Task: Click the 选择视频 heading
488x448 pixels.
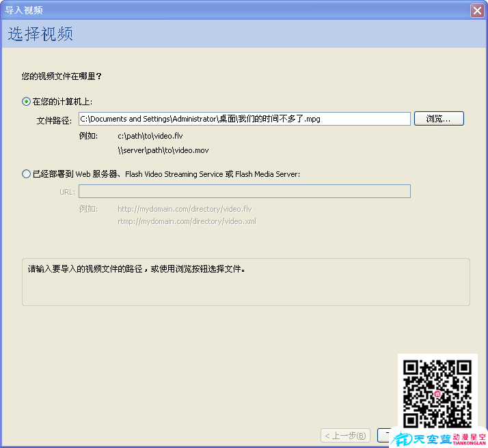Action: point(40,34)
